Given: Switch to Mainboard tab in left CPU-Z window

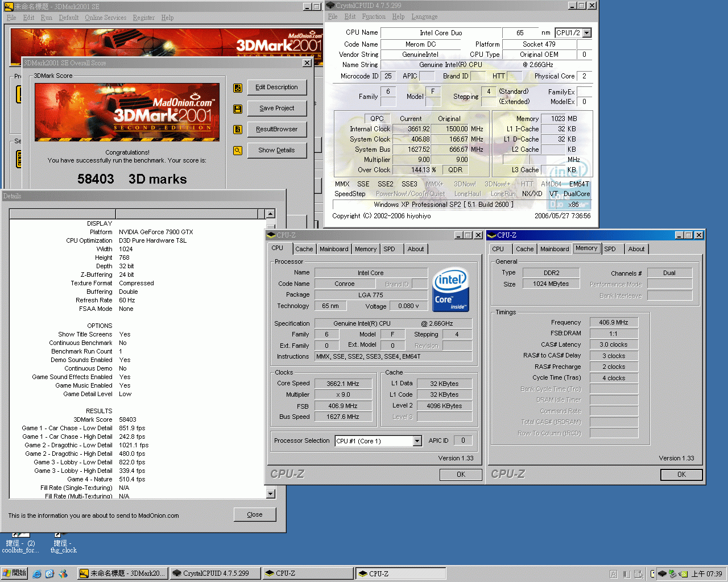Looking at the screenshot, I should pos(334,249).
